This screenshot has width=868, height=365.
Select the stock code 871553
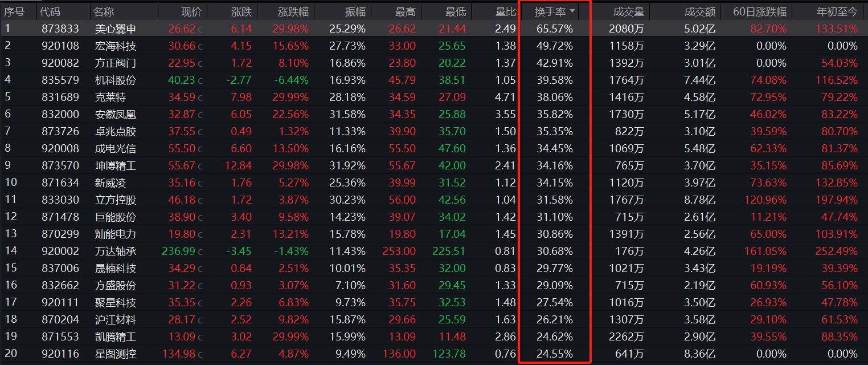(x=60, y=336)
